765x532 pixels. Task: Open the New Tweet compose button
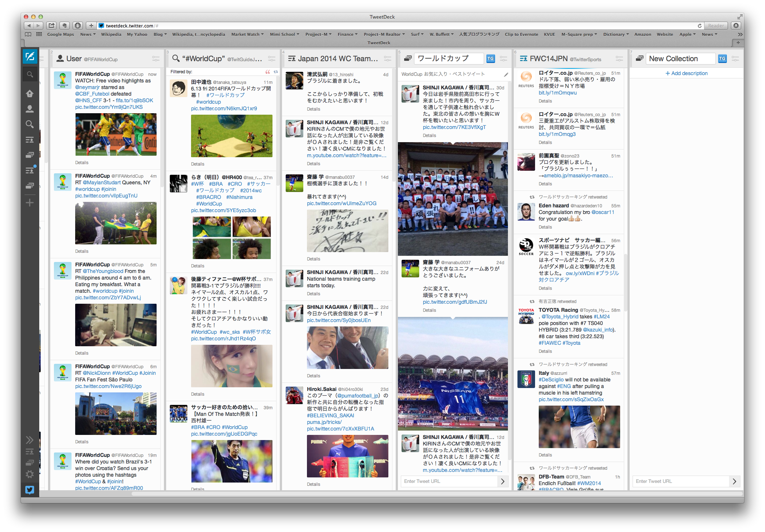coord(30,56)
